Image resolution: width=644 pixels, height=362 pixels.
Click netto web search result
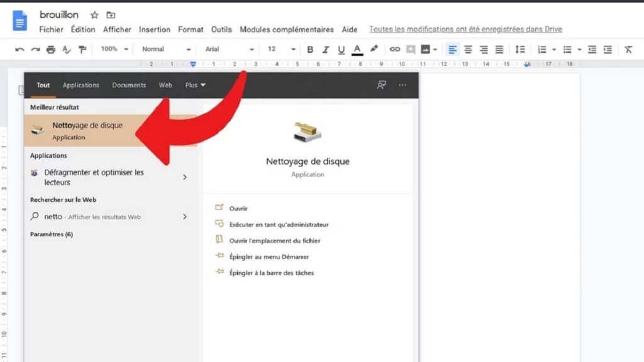92,217
